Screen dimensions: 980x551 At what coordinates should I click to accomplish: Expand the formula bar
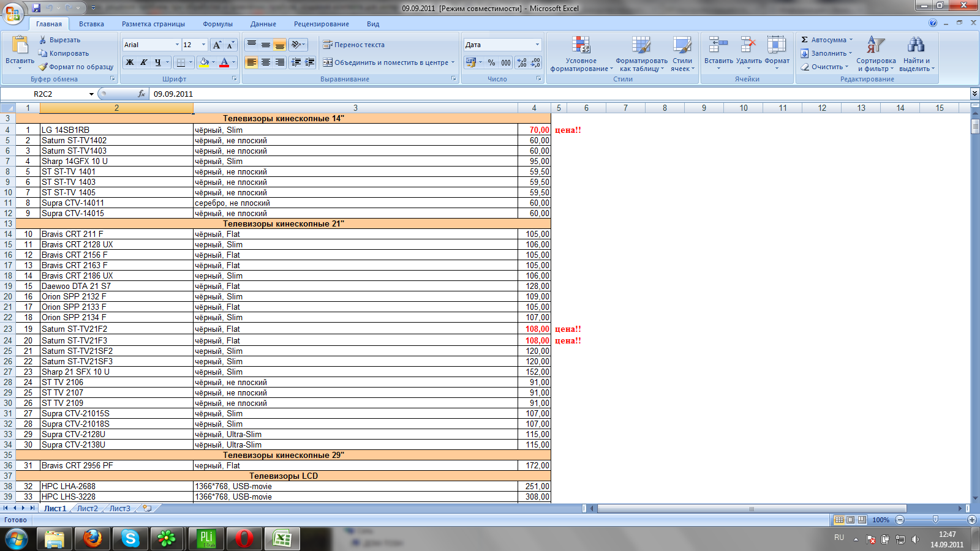(x=974, y=94)
